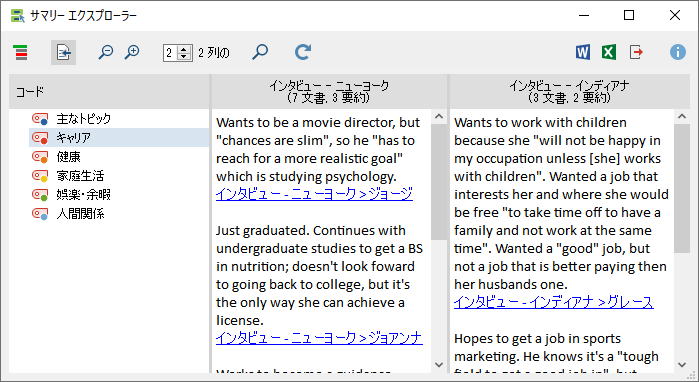The width and height of the screenshot is (699, 382).
Task: Select the 娯楽・余暇 code
Action: pos(83,195)
